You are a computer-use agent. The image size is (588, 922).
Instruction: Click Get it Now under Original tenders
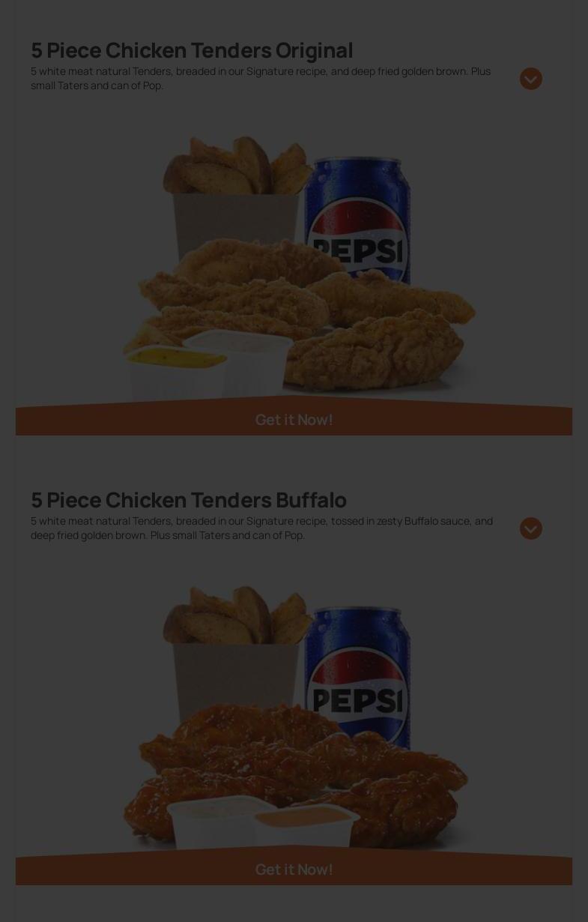pos(294,419)
